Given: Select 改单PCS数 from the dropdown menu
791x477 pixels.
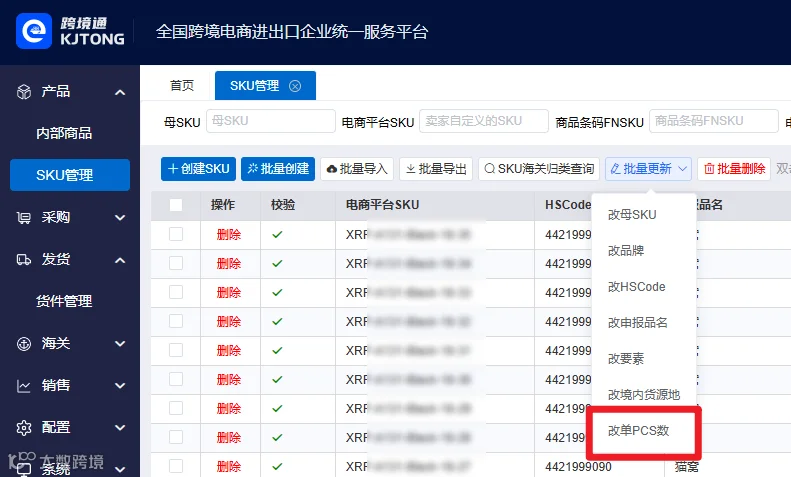Looking at the screenshot, I should point(639,431).
